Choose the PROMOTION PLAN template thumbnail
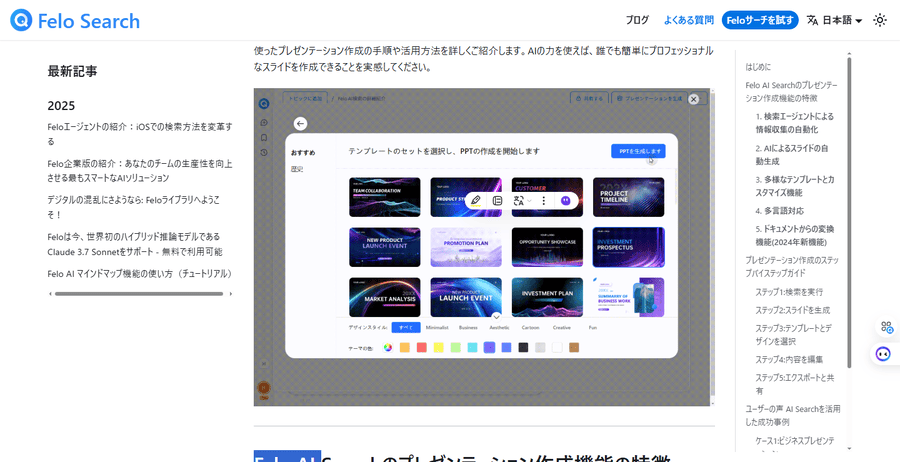This screenshot has height=462, width=900. pos(466,247)
